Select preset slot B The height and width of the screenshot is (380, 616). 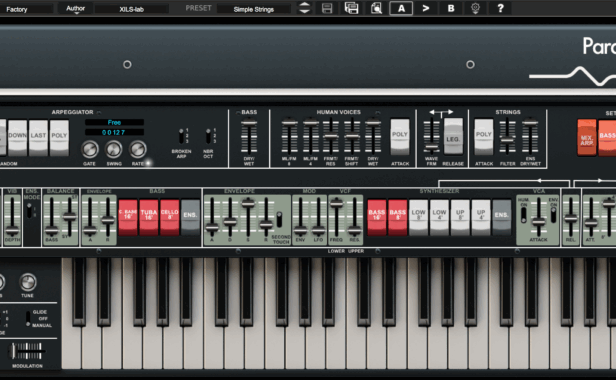pyautogui.click(x=451, y=8)
